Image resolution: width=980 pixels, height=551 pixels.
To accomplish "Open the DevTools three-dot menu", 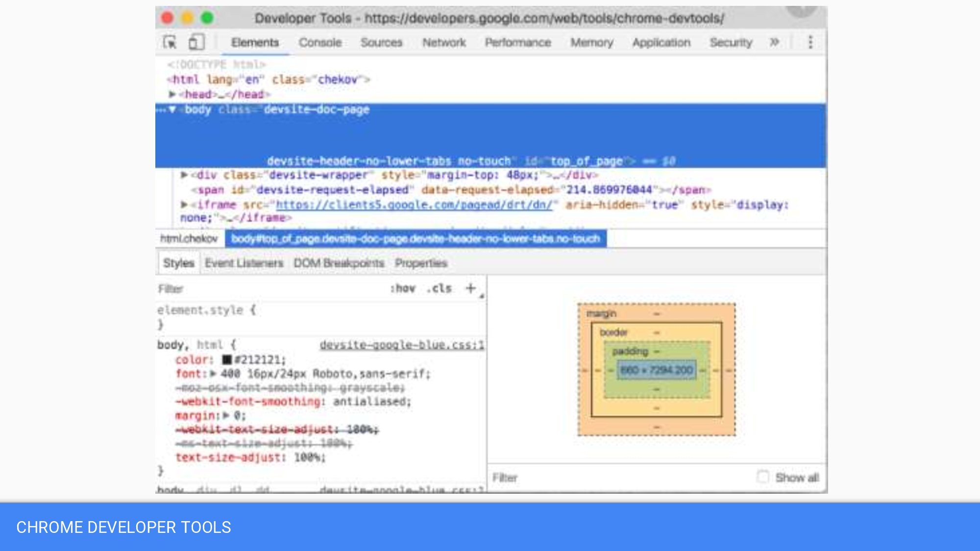I will tap(810, 43).
